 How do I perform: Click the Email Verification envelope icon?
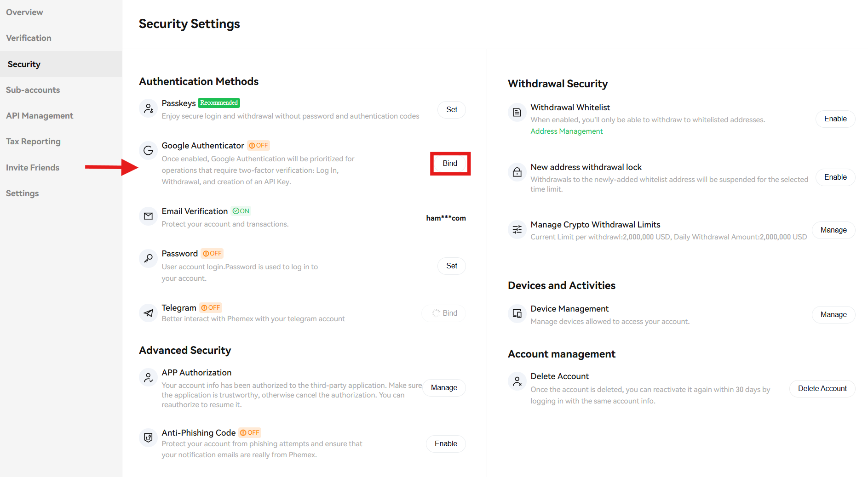(x=148, y=216)
